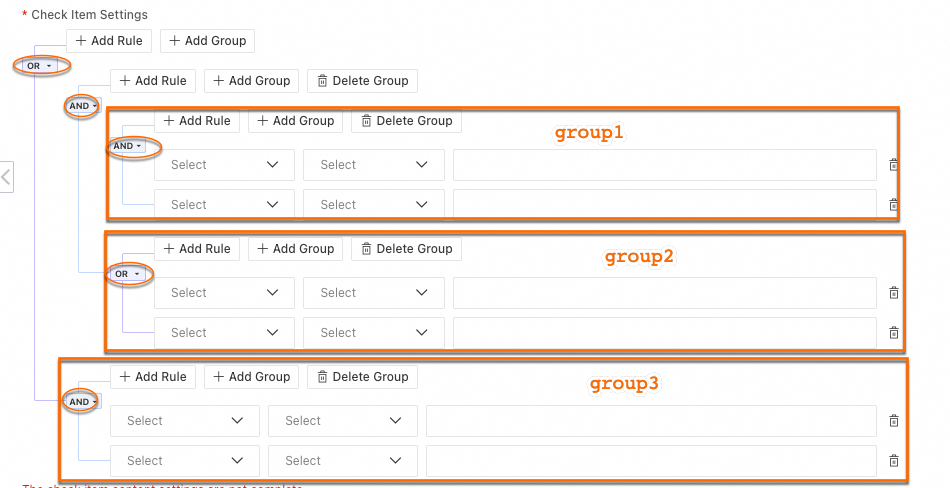Screen dimensions: 950x488
Task: Delete the second rule in group2
Action: (893, 333)
